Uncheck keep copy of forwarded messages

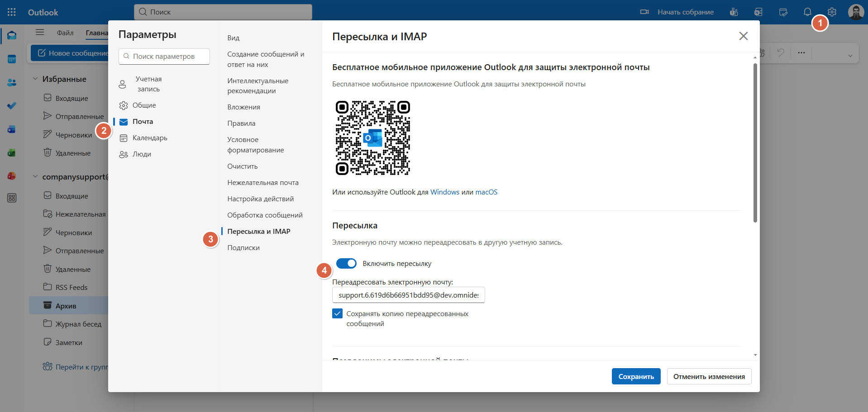338,314
